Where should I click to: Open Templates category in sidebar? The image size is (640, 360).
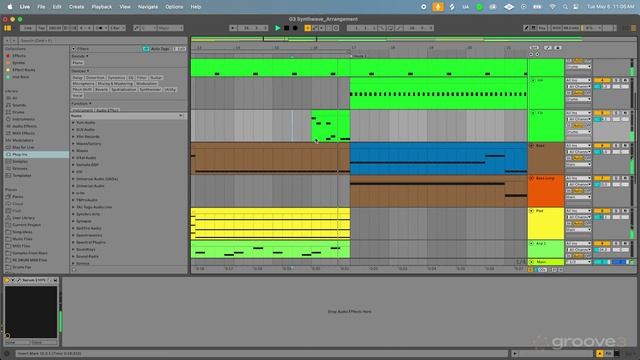tap(21, 176)
